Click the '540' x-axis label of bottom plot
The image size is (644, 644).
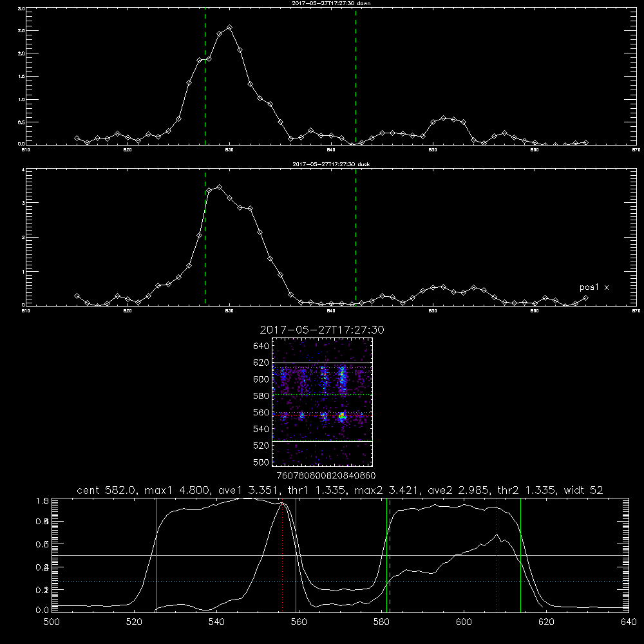[x=216, y=622]
